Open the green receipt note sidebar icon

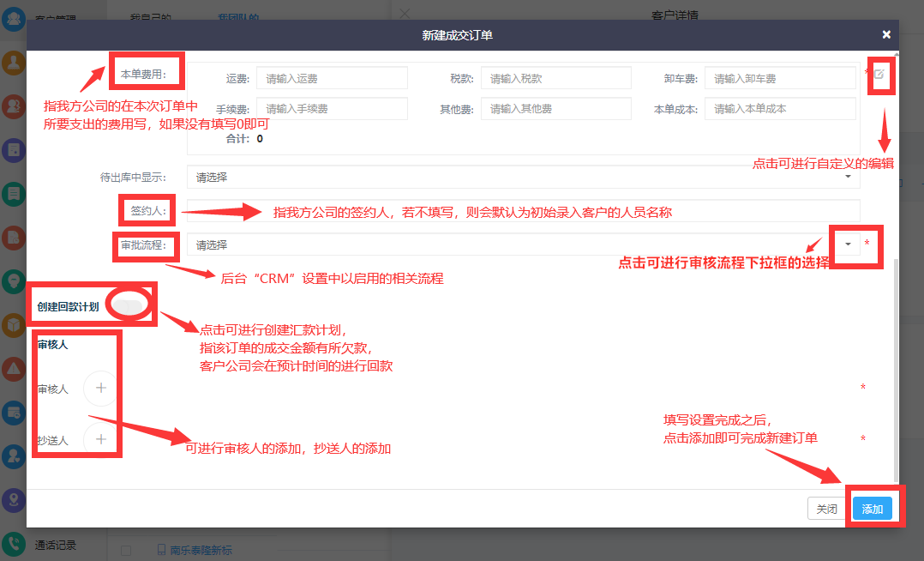(13, 194)
